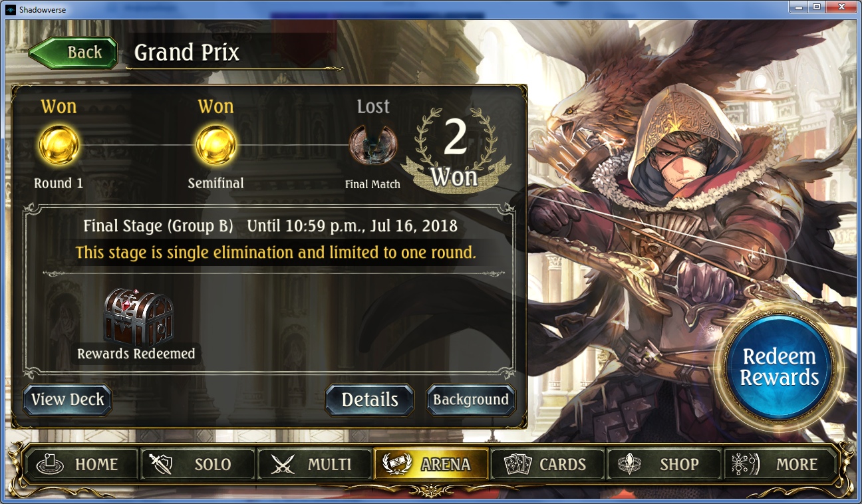Screen dimensions: 862x504
Task: Click the blue Redeem Rewards orb
Action: tap(780, 367)
